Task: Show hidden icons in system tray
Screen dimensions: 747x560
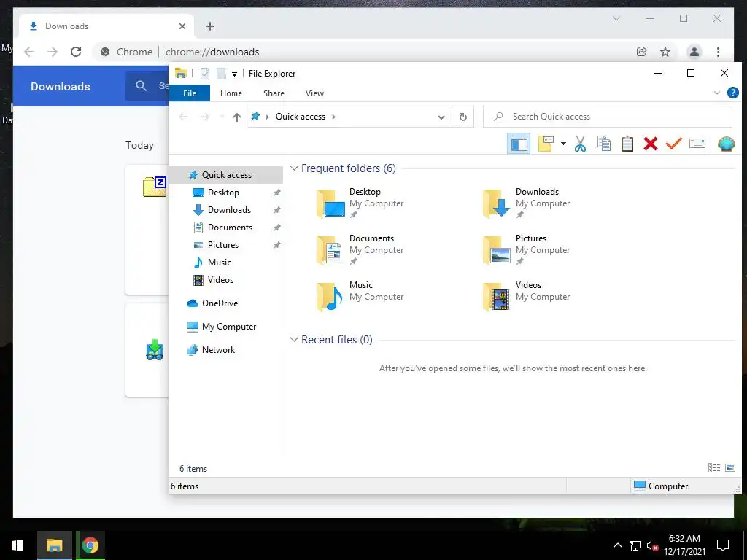Action: (x=617, y=545)
